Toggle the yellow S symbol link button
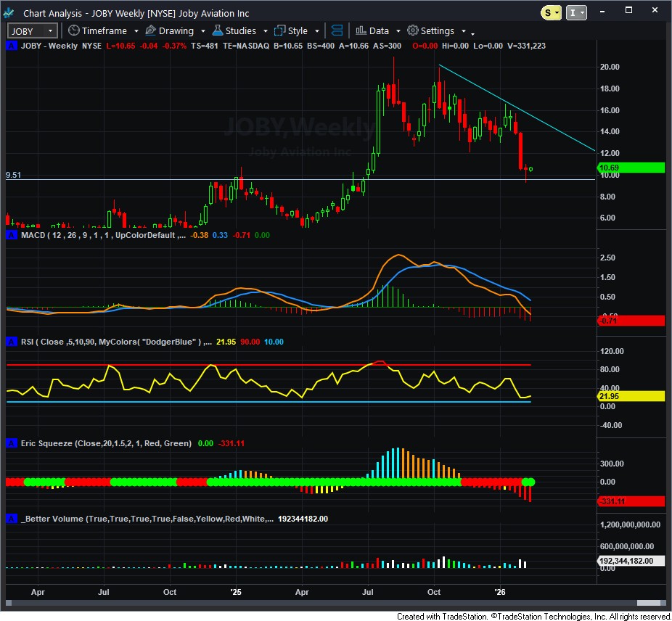This screenshot has height=621, width=672. tap(551, 12)
